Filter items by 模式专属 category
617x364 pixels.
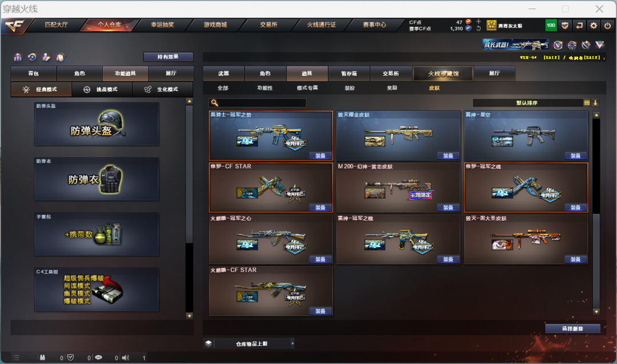307,88
